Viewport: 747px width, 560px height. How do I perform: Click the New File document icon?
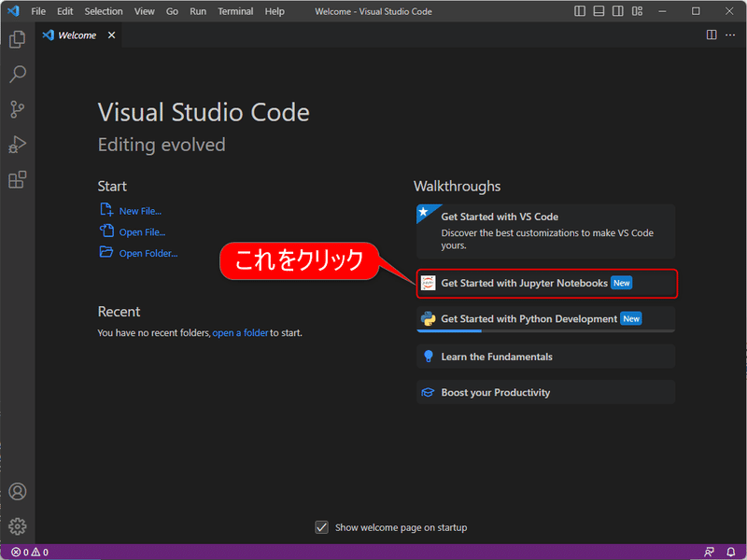(106, 209)
